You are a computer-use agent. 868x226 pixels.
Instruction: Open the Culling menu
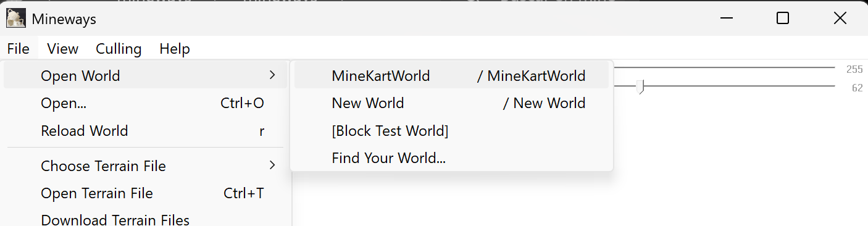pos(119,49)
